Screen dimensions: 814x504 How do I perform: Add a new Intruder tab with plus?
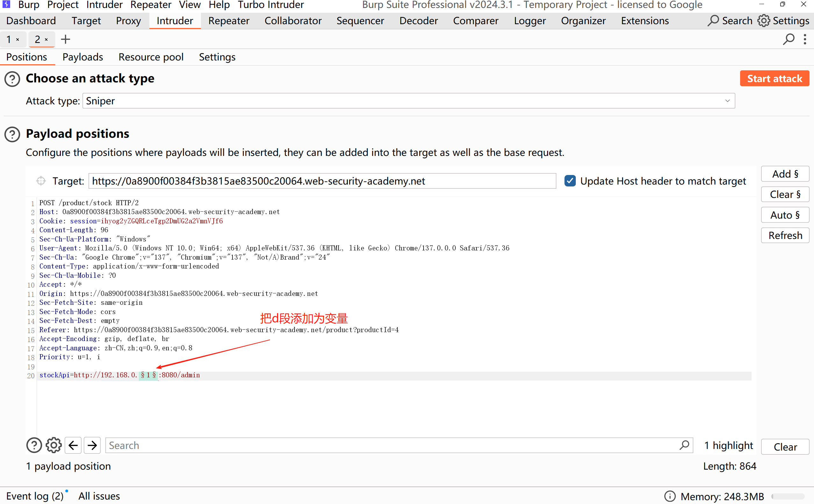[x=65, y=39]
